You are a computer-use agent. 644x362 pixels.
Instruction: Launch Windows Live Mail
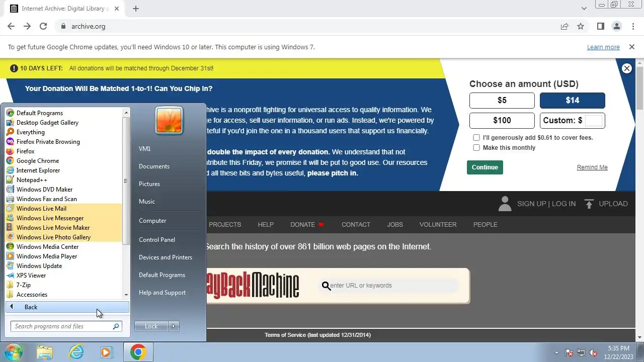click(x=41, y=209)
